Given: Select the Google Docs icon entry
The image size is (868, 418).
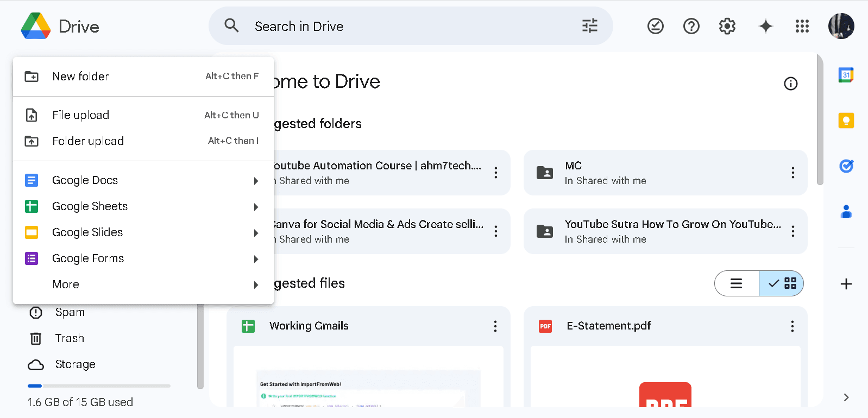Looking at the screenshot, I should [x=32, y=180].
